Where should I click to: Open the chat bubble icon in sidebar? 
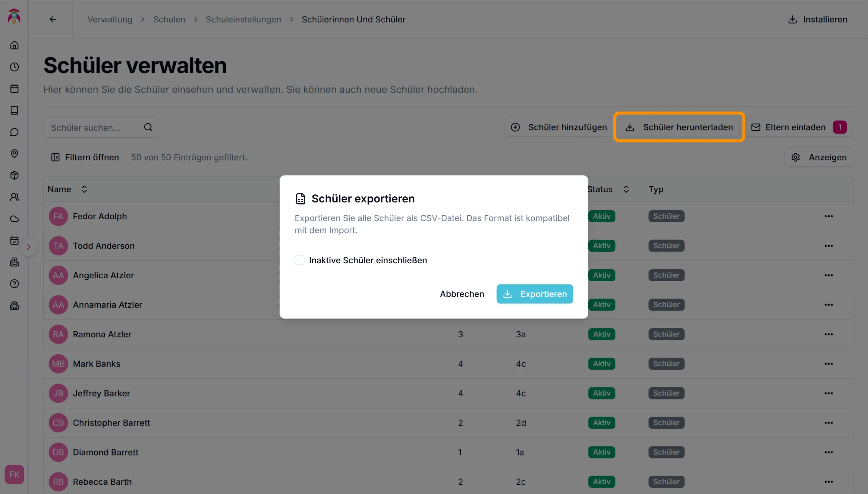14,132
